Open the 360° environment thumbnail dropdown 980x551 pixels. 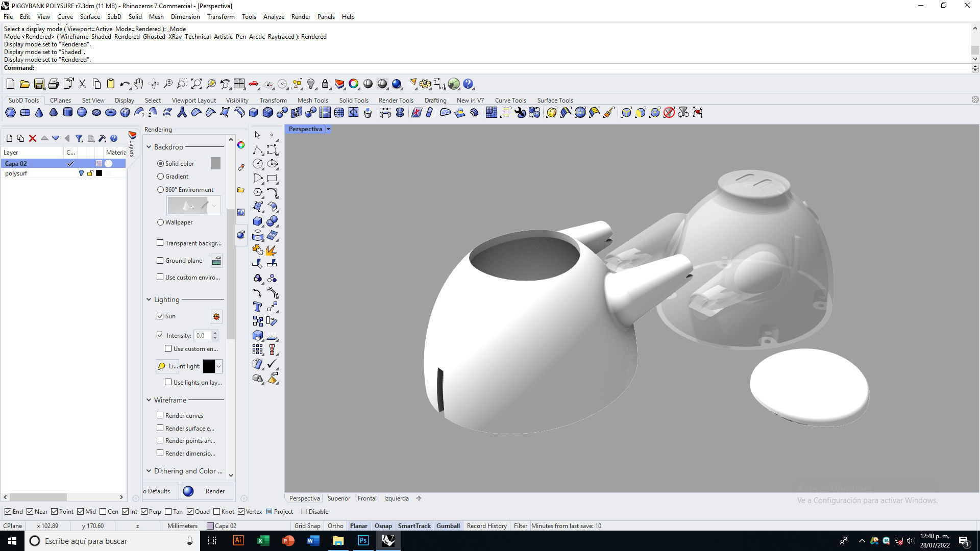[x=214, y=206]
